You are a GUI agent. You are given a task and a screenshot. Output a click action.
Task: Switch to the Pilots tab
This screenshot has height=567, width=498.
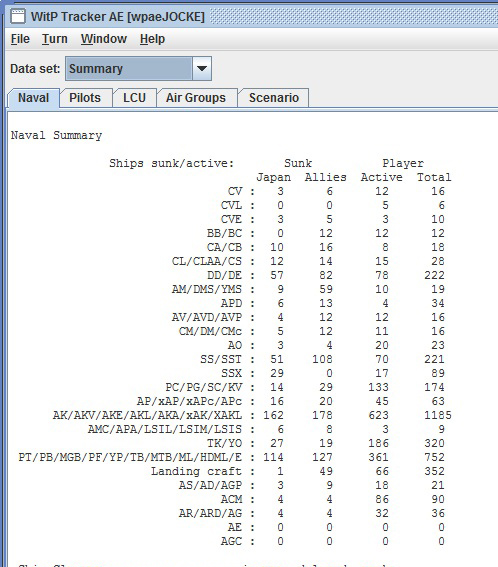point(85,98)
